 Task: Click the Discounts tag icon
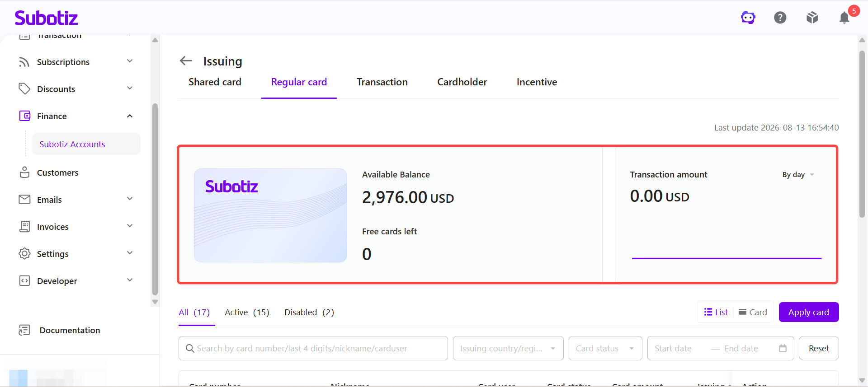click(24, 89)
